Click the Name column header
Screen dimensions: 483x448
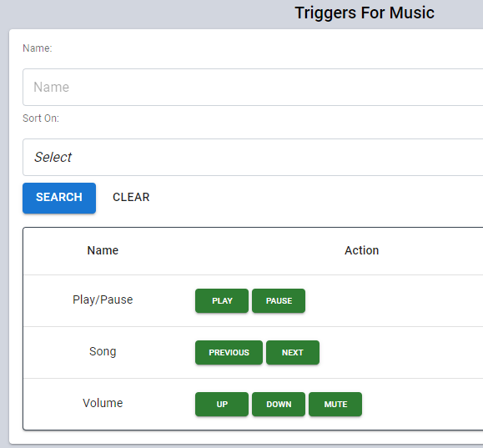pos(103,250)
